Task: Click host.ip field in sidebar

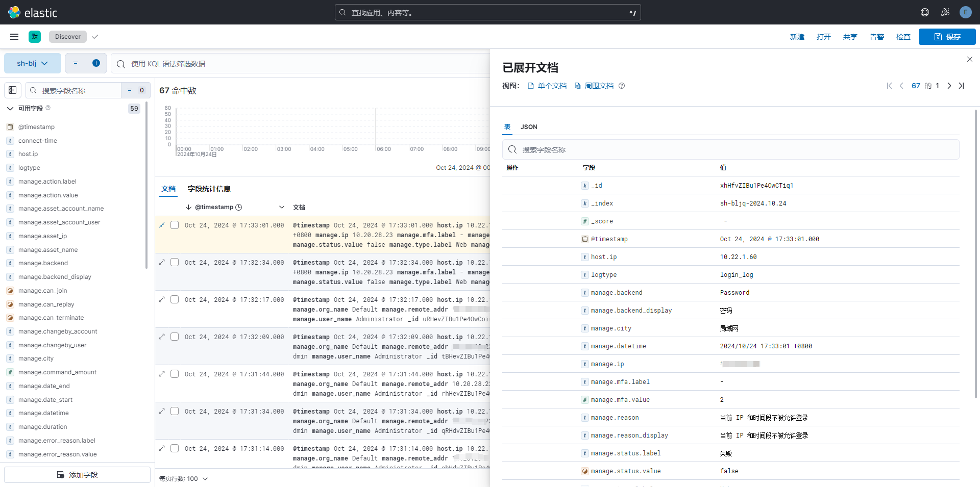Action: click(28, 154)
